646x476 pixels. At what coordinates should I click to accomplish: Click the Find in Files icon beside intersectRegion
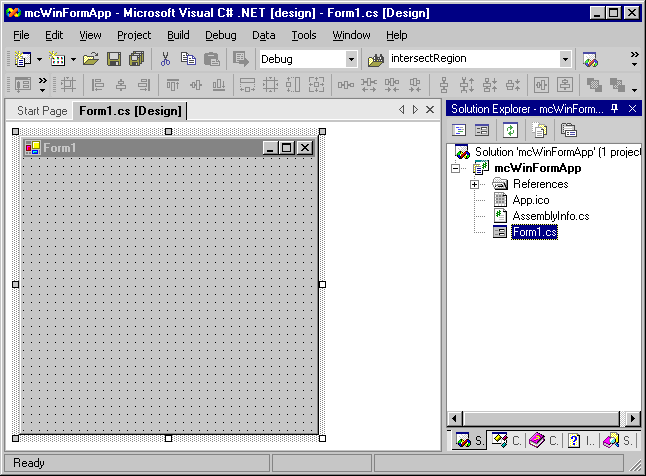pos(376,60)
